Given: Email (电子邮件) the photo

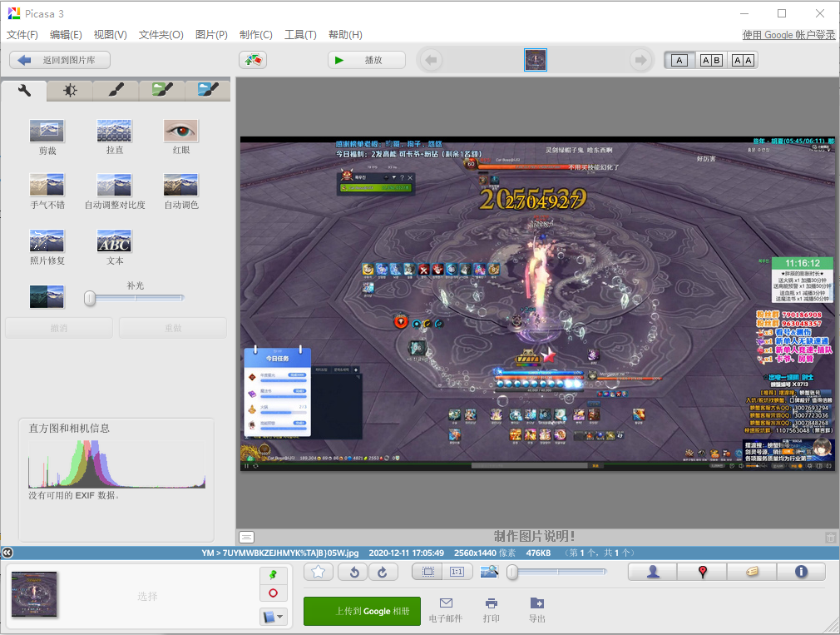Looking at the screenshot, I should pyautogui.click(x=446, y=610).
